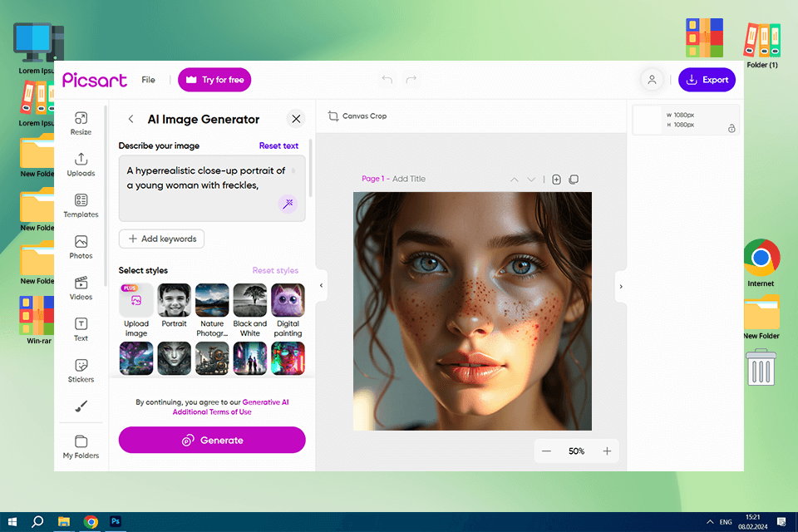Image resolution: width=798 pixels, height=532 pixels.
Task: Open the Stickers panel
Action: coord(81,371)
